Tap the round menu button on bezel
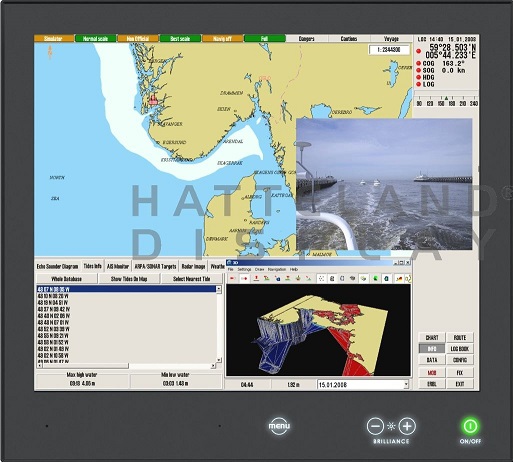 279,426
